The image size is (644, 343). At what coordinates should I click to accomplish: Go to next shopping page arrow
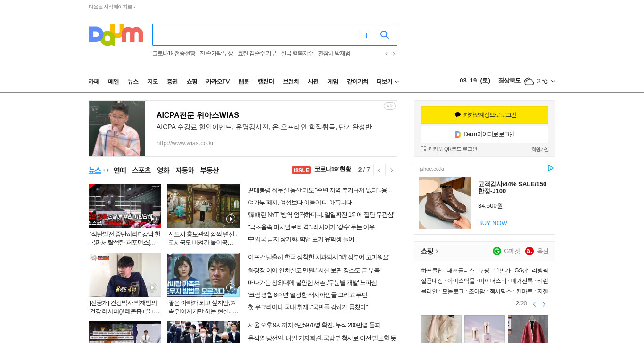coord(544,304)
